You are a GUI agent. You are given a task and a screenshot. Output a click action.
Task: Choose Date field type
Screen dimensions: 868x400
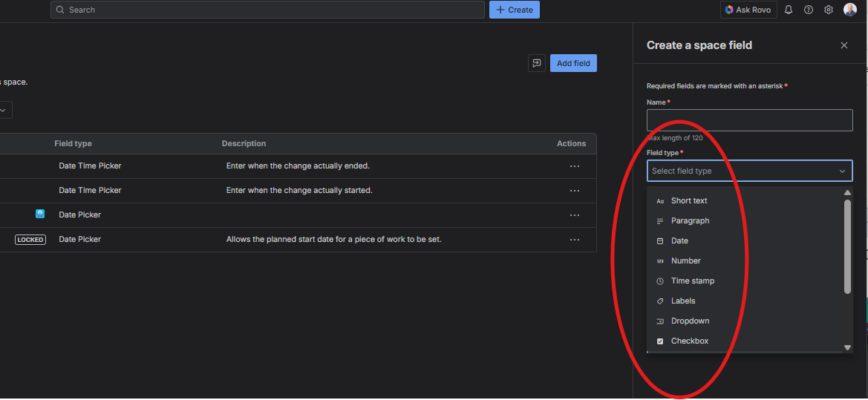745,240
